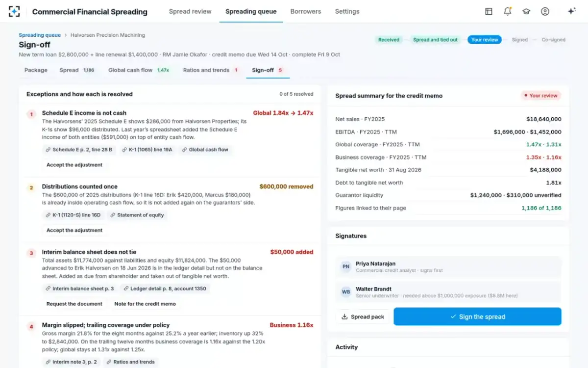This screenshot has height=368, width=588.
Task: Select Spreading queue in top navigation
Action: [251, 11]
